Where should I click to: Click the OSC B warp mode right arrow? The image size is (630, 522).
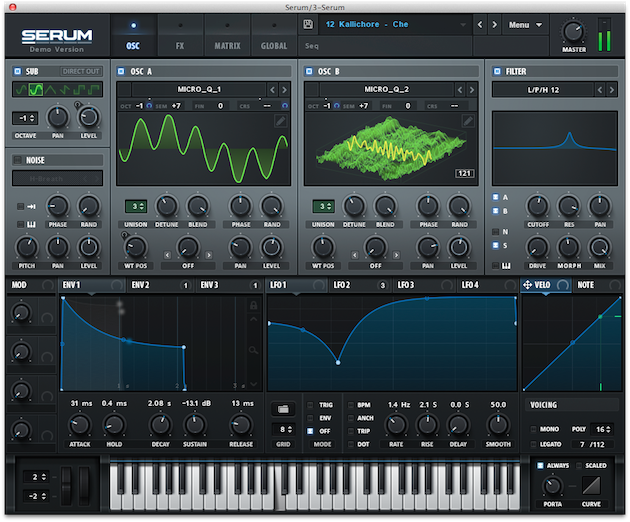pyautogui.click(x=396, y=255)
